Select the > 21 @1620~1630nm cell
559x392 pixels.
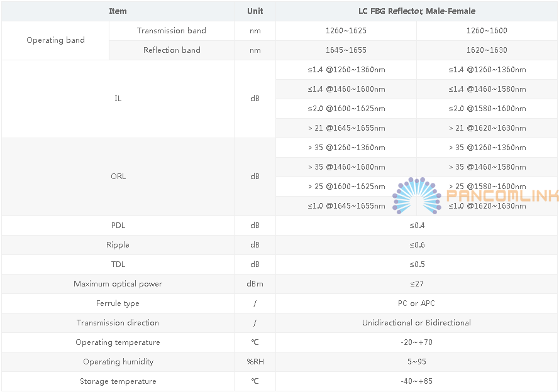(x=487, y=128)
